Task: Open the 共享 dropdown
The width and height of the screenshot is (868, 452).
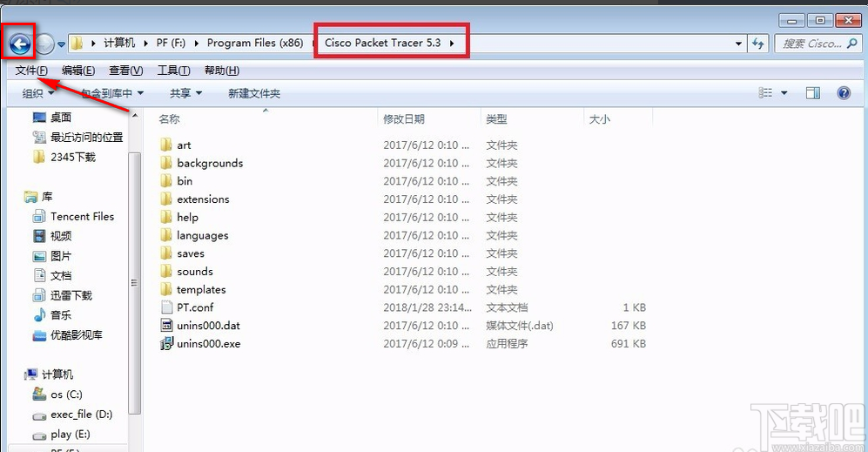Action: point(185,93)
